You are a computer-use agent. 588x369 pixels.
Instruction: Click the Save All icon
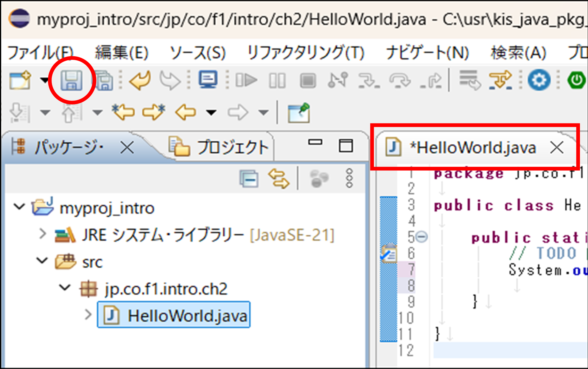click(x=104, y=80)
